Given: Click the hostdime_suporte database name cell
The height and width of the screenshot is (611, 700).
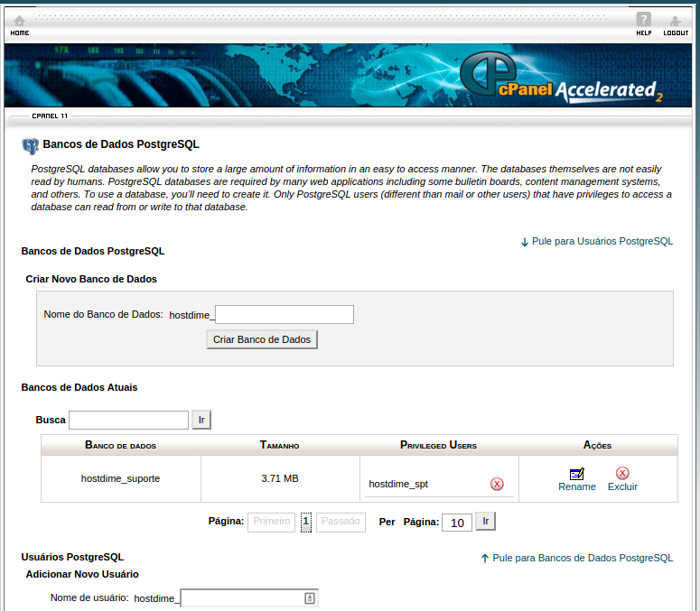Looking at the screenshot, I should (120, 478).
